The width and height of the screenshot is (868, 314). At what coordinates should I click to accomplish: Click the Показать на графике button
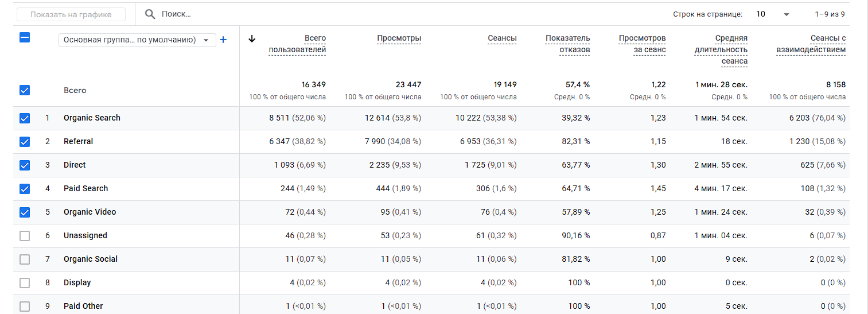pos(72,14)
